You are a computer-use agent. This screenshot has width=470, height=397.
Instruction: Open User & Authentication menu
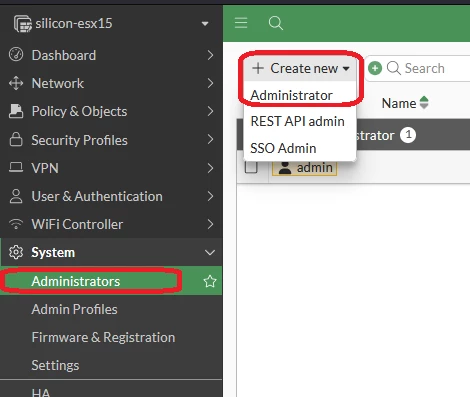pyautogui.click(x=97, y=196)
